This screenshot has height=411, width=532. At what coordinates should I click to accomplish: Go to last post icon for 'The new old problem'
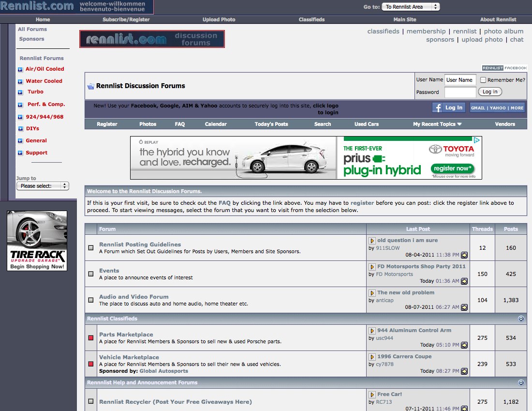464,307
